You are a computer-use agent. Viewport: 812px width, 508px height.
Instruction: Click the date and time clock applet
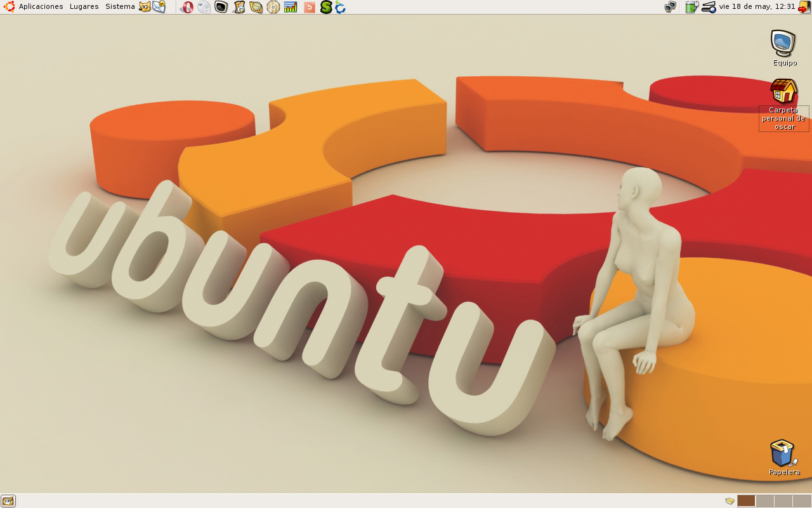point(757,6)
